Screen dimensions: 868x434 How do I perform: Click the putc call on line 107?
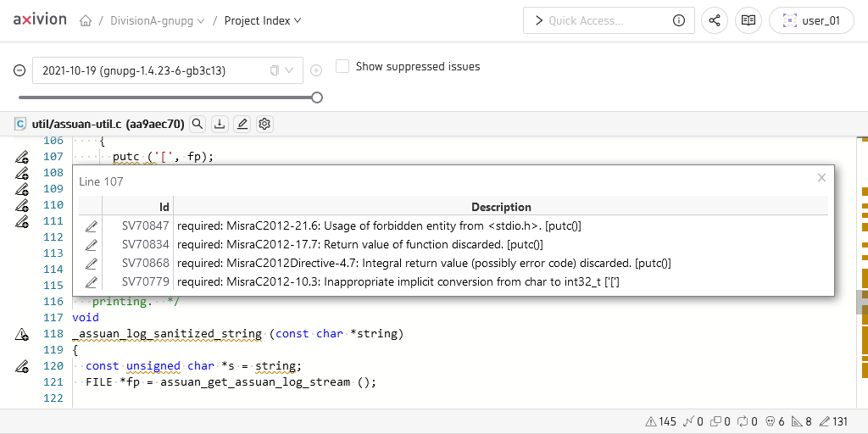126,157
